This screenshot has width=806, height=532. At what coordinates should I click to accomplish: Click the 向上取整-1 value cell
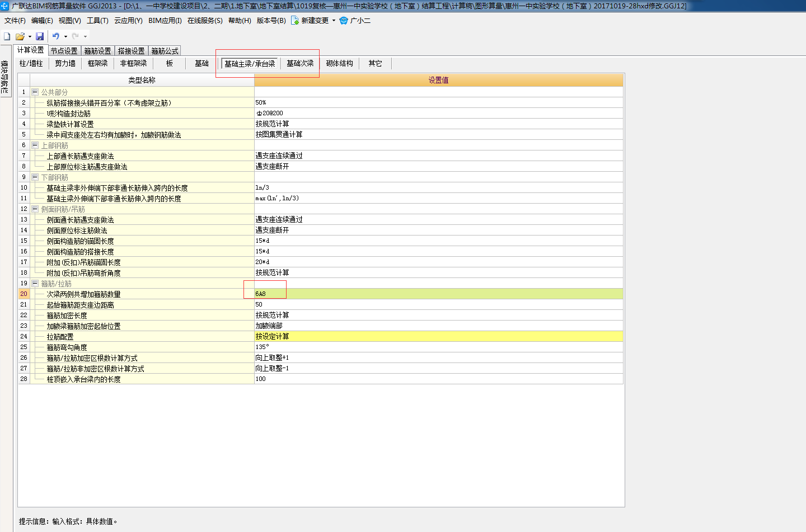coord(438,368)
